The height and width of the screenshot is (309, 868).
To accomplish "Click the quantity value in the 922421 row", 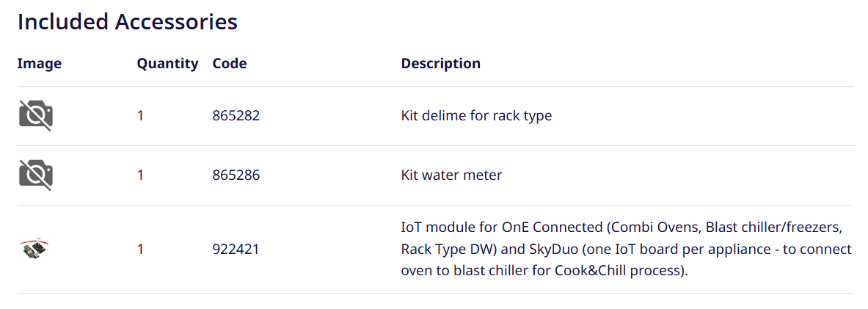I will [140, 250].
